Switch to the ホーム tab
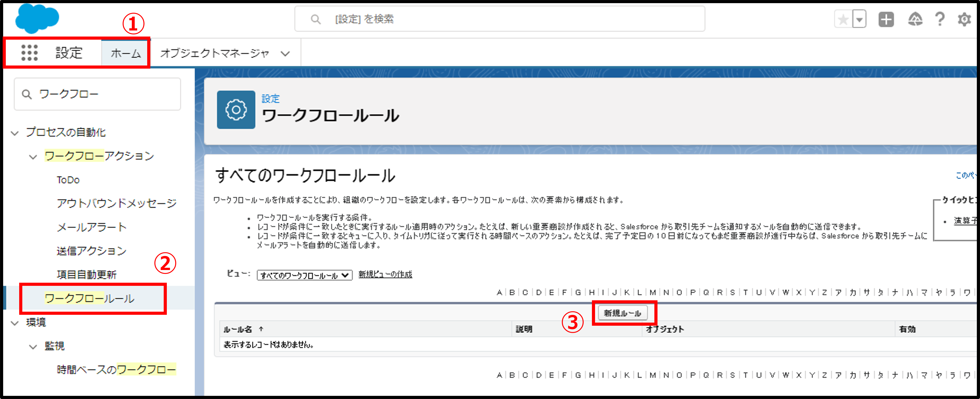This screenshot has width=980, height=399. pyautogui.click(x=126, y=53)
